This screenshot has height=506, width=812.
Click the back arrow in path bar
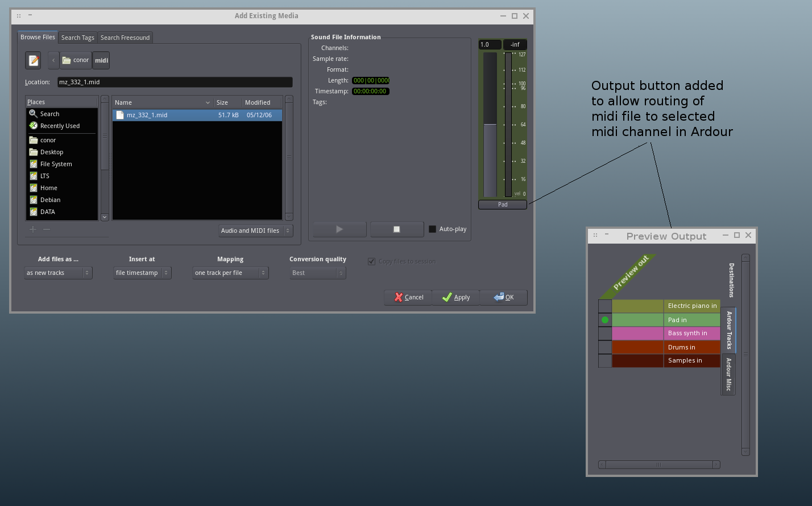point(53,60)
